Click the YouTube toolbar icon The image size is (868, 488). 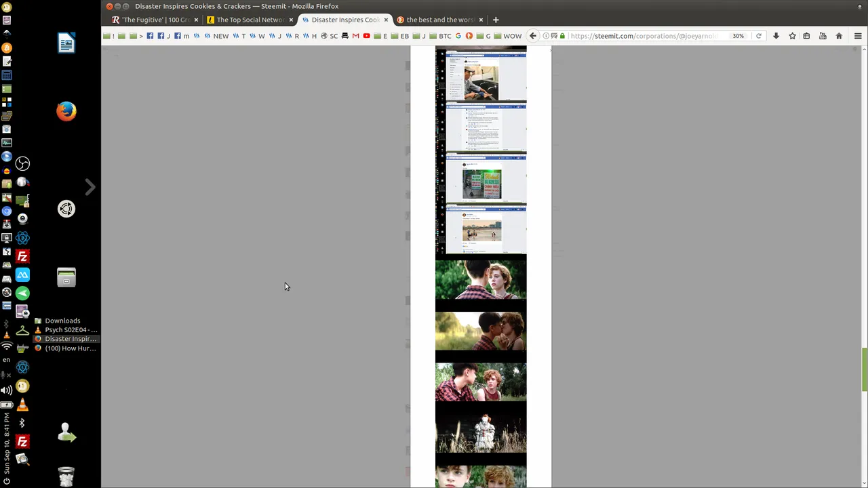click(822, 36)
